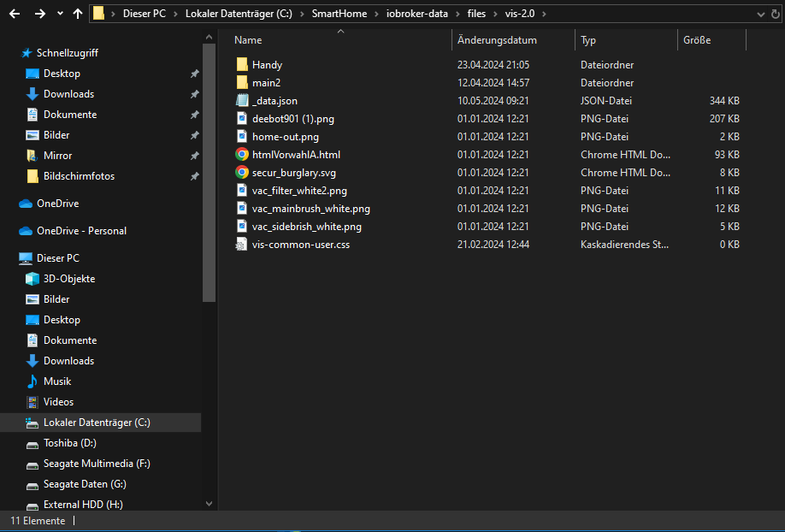
Task: Click the 3D-Objekte sidebar icon
Action: tap(32, 279)
